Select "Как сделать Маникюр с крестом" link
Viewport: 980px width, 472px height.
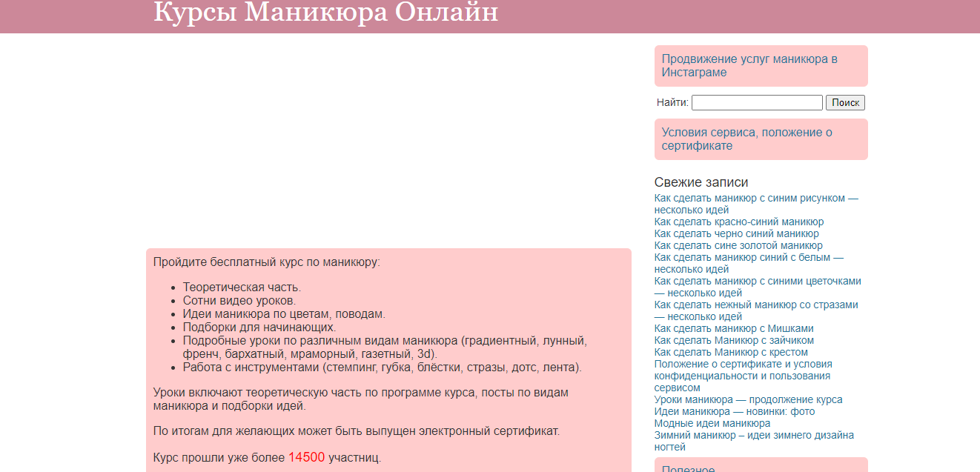click(x=730, y=353)
